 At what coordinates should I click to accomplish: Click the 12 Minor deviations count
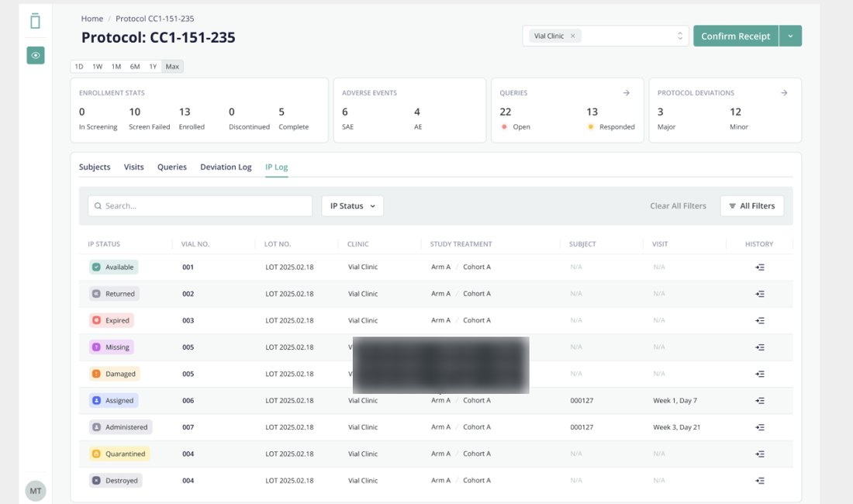tap(735, 112)
